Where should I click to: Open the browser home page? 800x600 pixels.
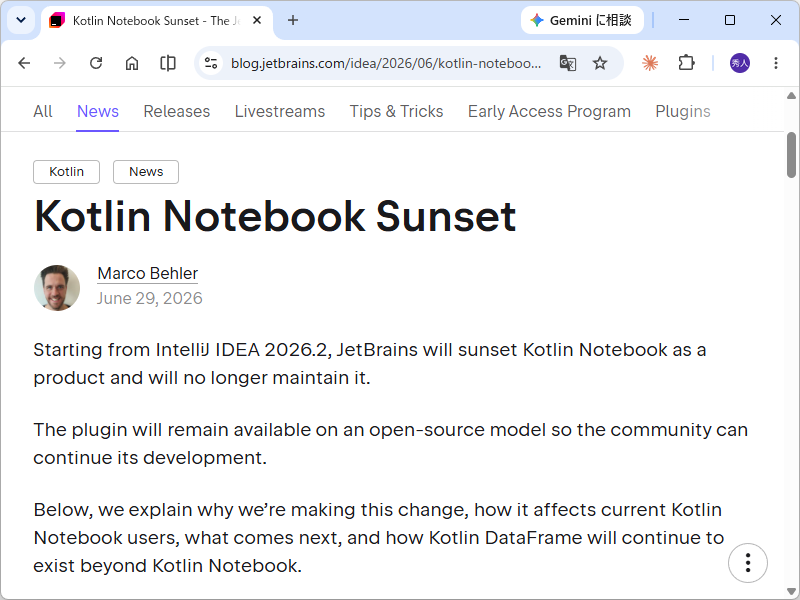(132, 63)
